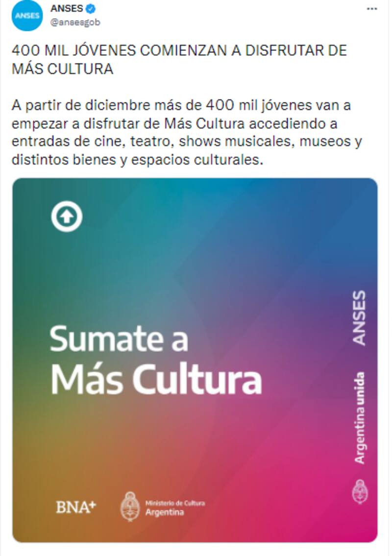Click the Ministerio de Cultura crest icon

pyautogui.click(x=130, y=507)
